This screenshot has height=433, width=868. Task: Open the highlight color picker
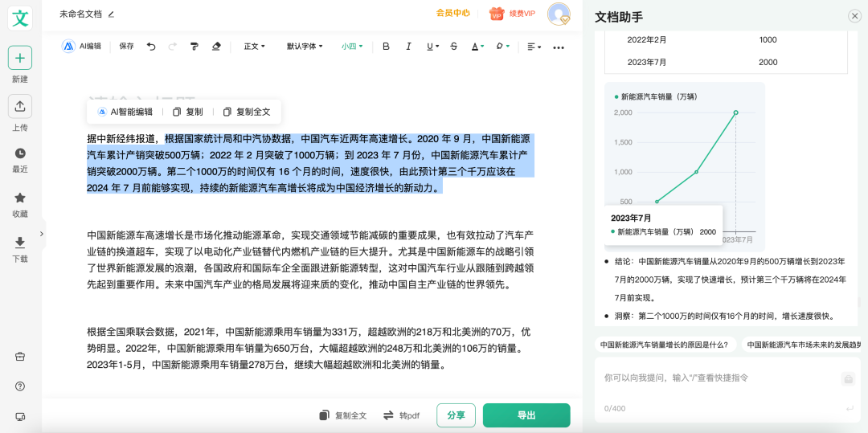coord(502,47)
